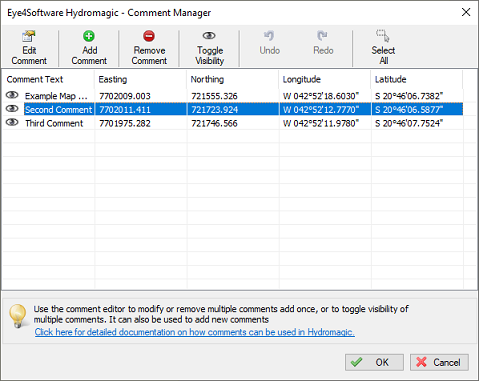Click the Easting value 7702011.411

click(x=125, y=110)
